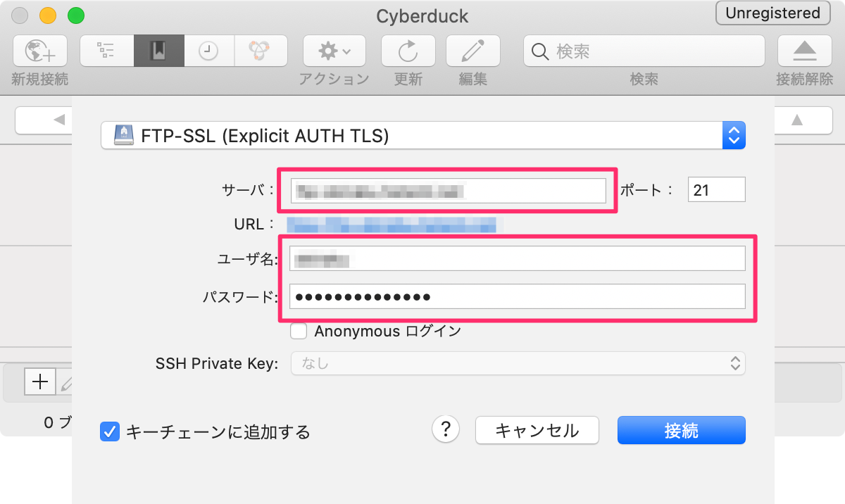Click the Unregistered badge button

pyautogui.click(x=772, y=13)
